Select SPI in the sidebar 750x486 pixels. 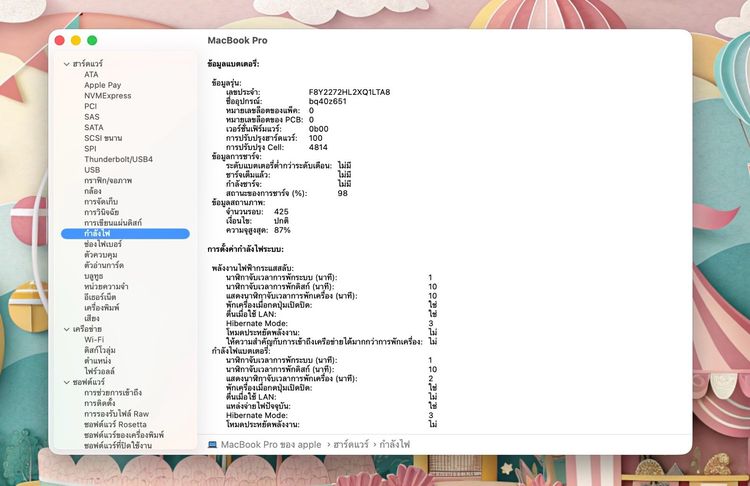point(90,148)
